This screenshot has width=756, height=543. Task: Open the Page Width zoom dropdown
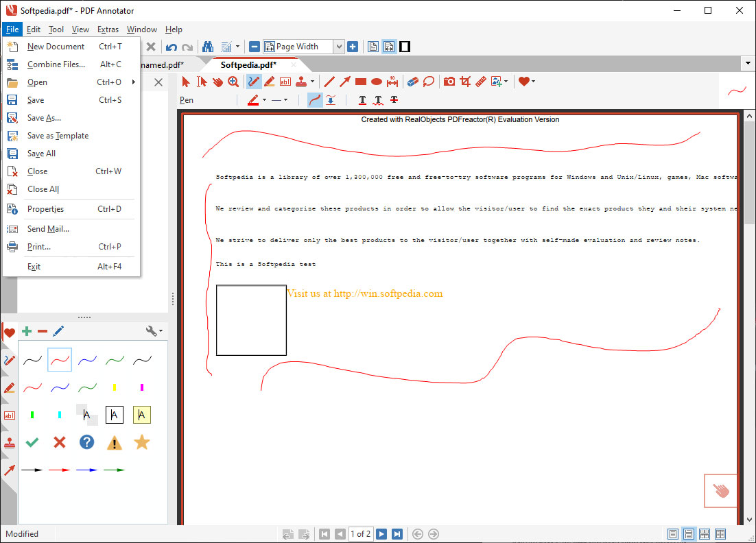(x=338, y=47)
